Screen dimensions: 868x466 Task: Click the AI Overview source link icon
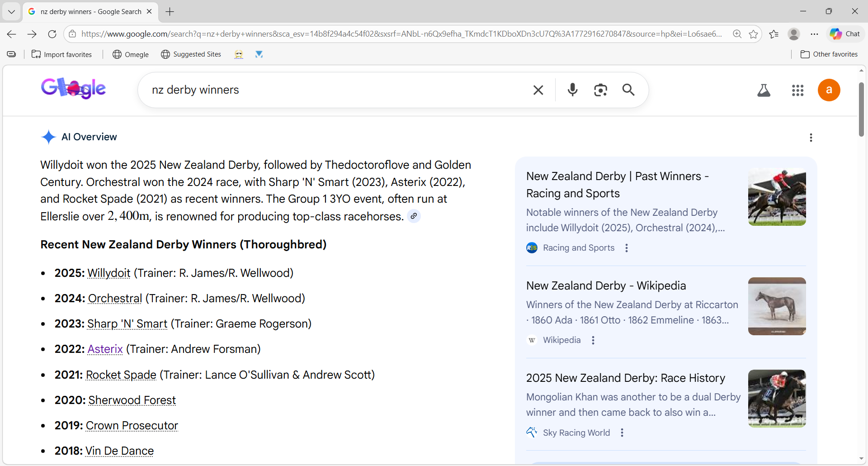pyautogui.click(x=414, y=216)
